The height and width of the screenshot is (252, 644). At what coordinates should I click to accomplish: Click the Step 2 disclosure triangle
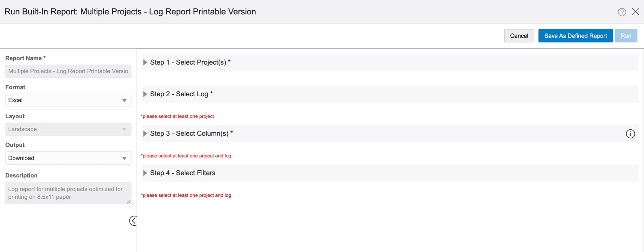pyautogui.click(x=145, y=94)
